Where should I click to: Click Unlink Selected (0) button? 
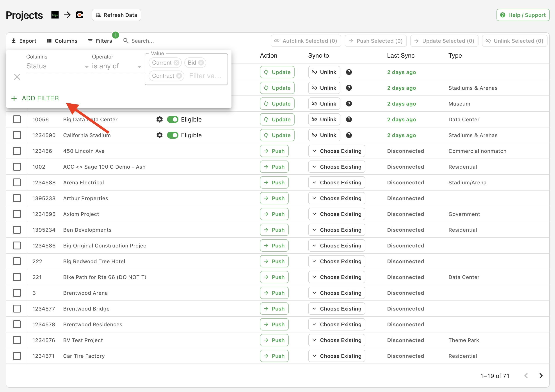(x=515, y=41)
